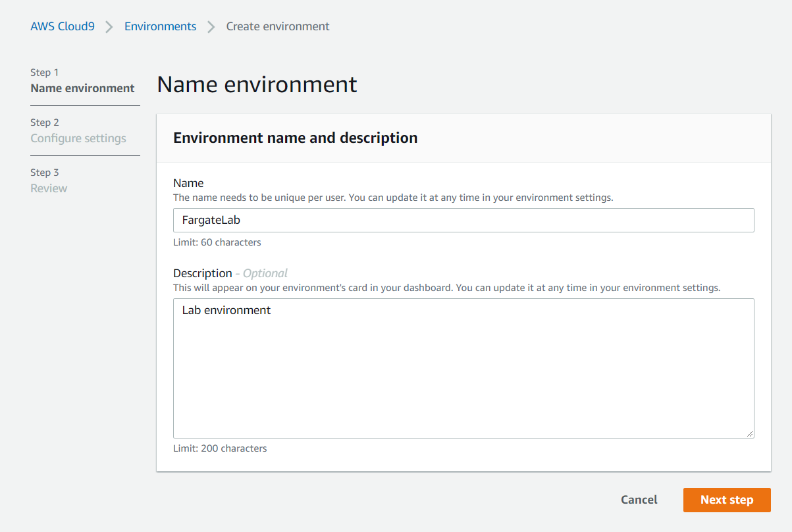The height and width of the screenshot is (532, 792).
Task: Proceed with the Next step button
Action: (727, 500)
